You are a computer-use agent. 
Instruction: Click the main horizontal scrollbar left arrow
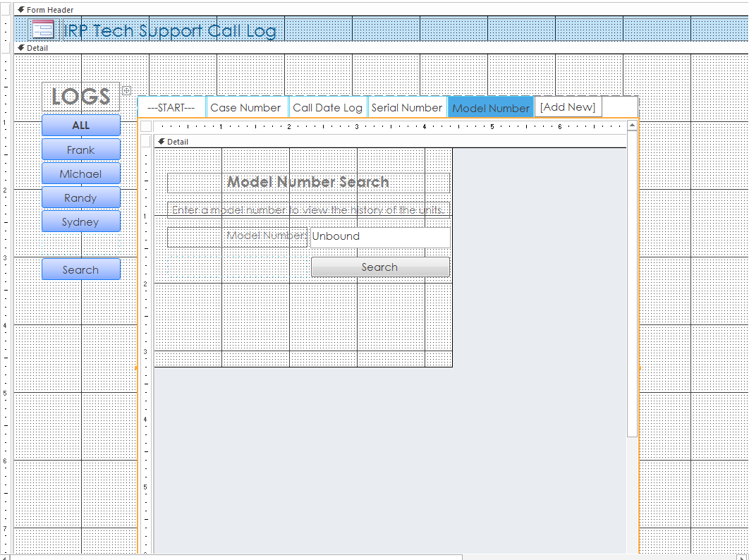pyautogui.click(x=5, y=558)
